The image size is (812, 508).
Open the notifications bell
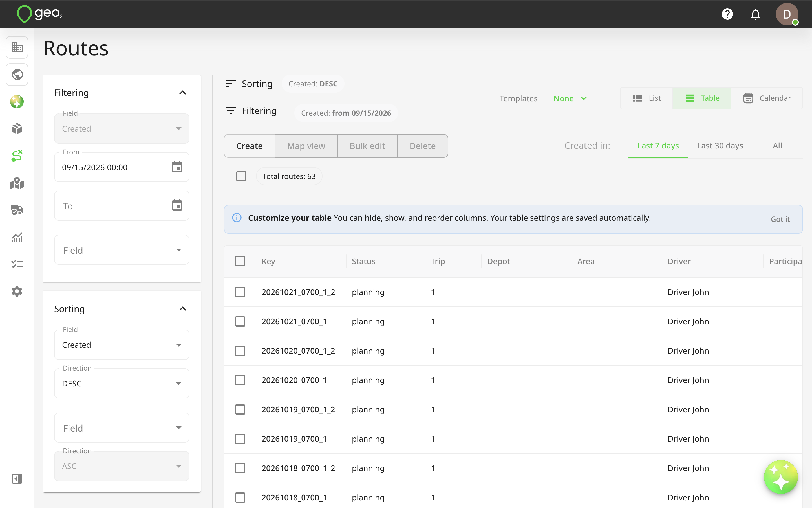point(755,14)
